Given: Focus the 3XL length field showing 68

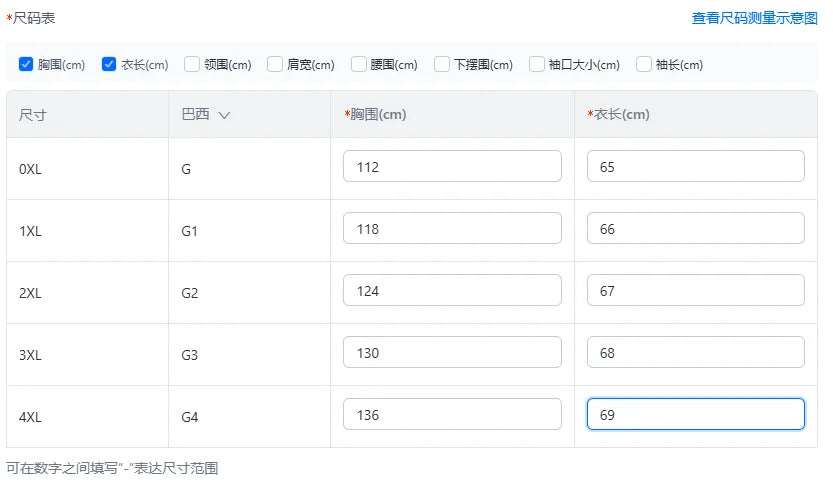Looking at the screenshot, I should pos(695,353).
